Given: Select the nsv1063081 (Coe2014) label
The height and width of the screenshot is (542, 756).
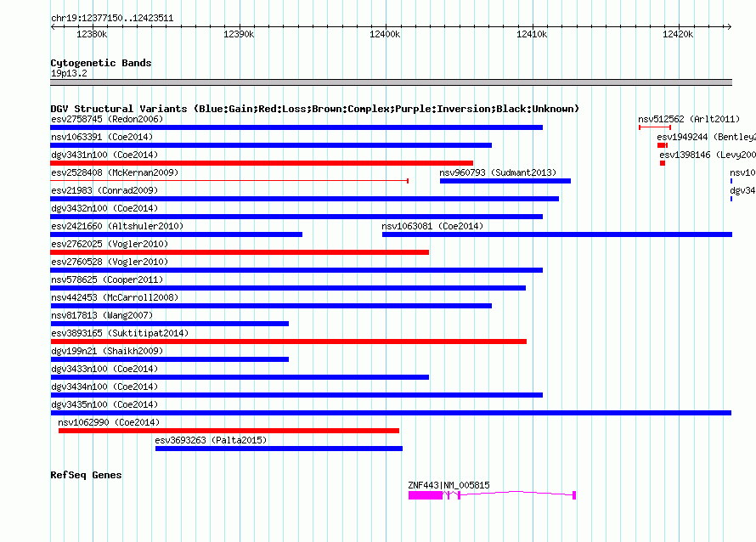Looking at the screenshot, I should [x=432, y=226].
